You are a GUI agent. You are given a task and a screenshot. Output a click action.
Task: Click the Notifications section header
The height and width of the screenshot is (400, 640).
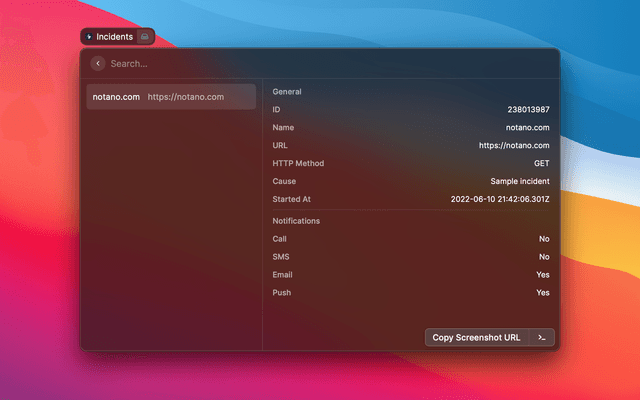296,220
